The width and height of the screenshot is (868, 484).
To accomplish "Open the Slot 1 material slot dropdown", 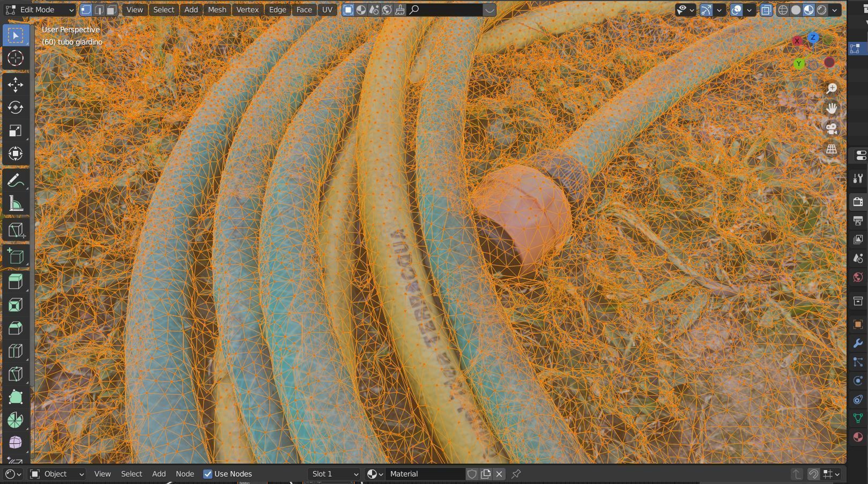I will pos(333,474).
